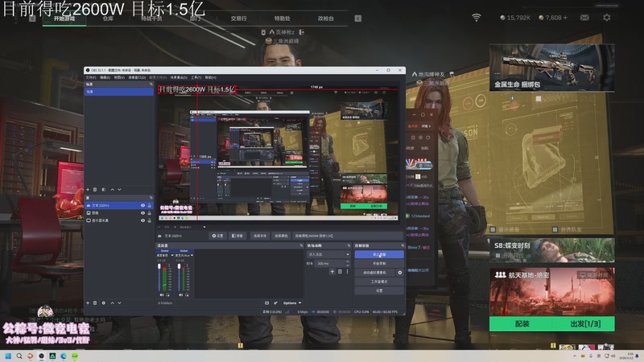Open the File menu in OBS

91,77
